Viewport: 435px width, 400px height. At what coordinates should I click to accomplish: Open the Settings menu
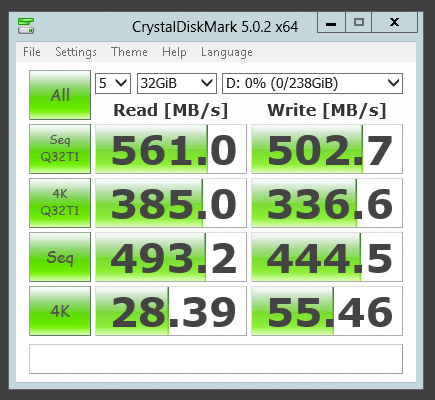click(x=76, y=52)
